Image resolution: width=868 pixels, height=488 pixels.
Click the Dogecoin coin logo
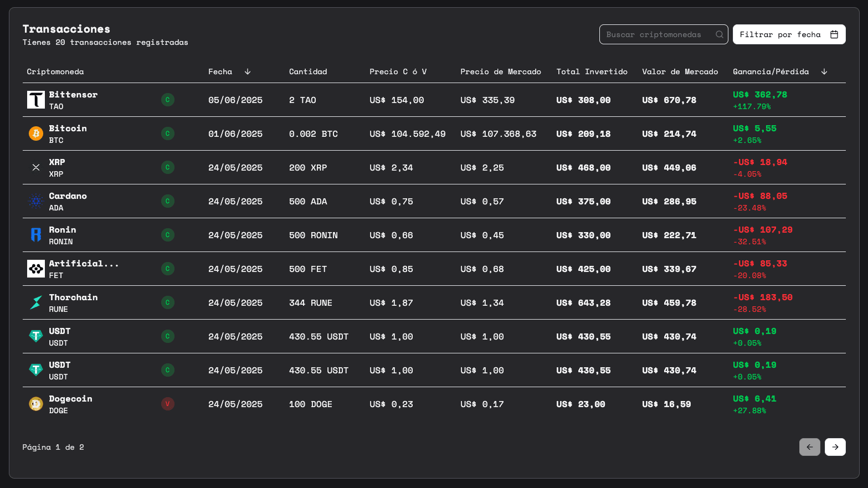coord(36,404)
